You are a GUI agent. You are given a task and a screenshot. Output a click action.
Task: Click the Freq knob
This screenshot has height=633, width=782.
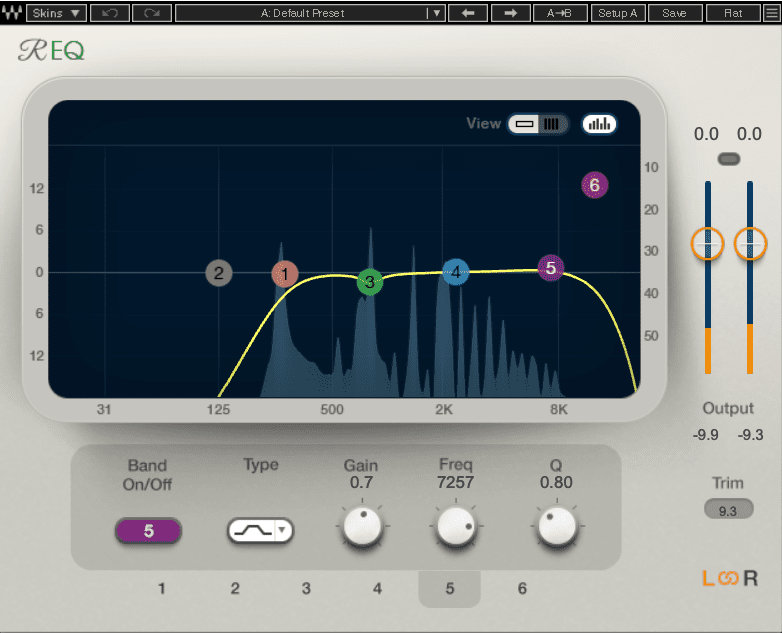click(x=455, y=526)
